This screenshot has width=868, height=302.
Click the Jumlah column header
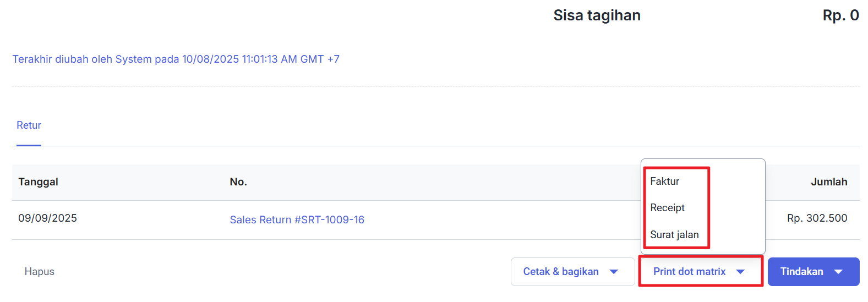pyautogui.click(x=828, y=182)
